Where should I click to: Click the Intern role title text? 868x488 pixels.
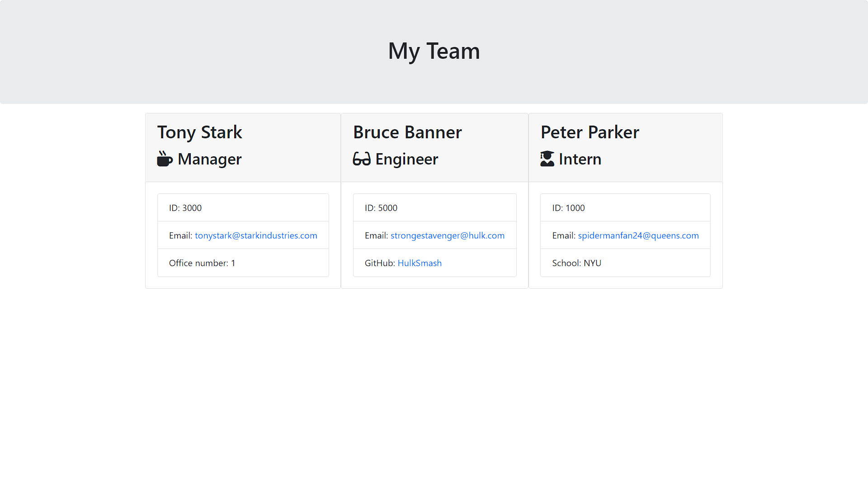point(580,159)
